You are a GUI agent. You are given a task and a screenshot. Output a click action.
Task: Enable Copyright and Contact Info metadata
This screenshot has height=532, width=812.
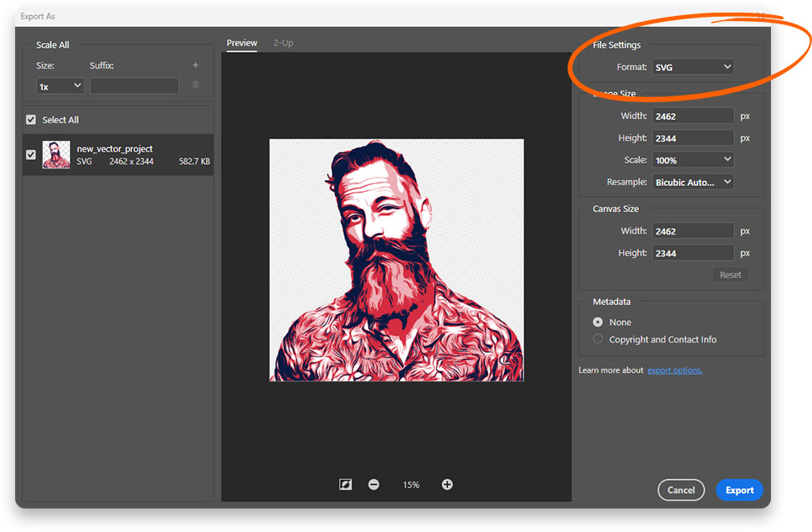pyautogui.click(x=598, y=339)
